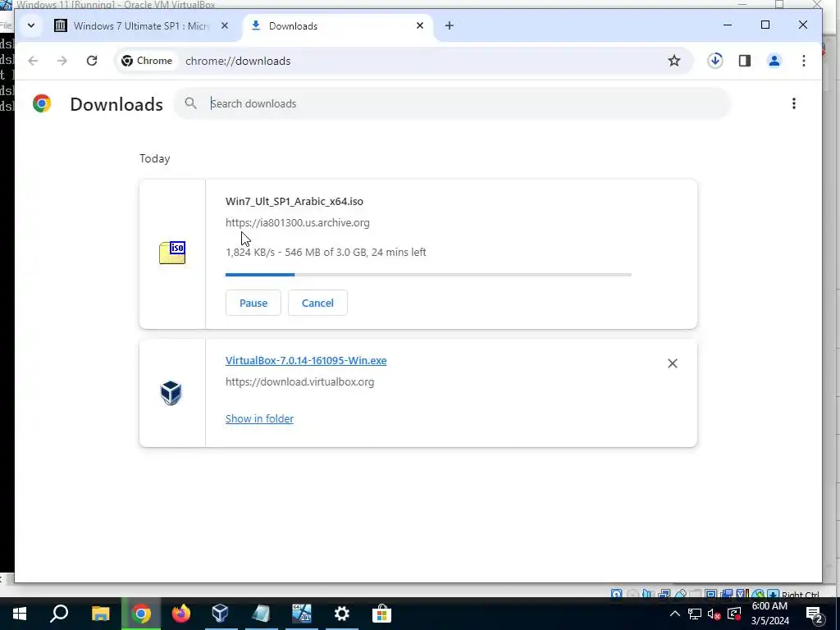Image resolution: width=840 pixels, height=630 pixels.
Task: Click the download speed status text
Action: (x=326, y=253)
